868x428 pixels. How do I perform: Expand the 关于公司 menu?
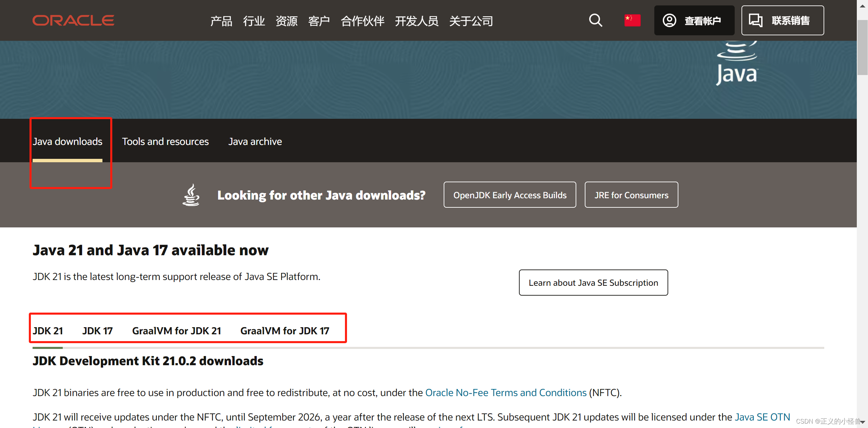[471, 21]
